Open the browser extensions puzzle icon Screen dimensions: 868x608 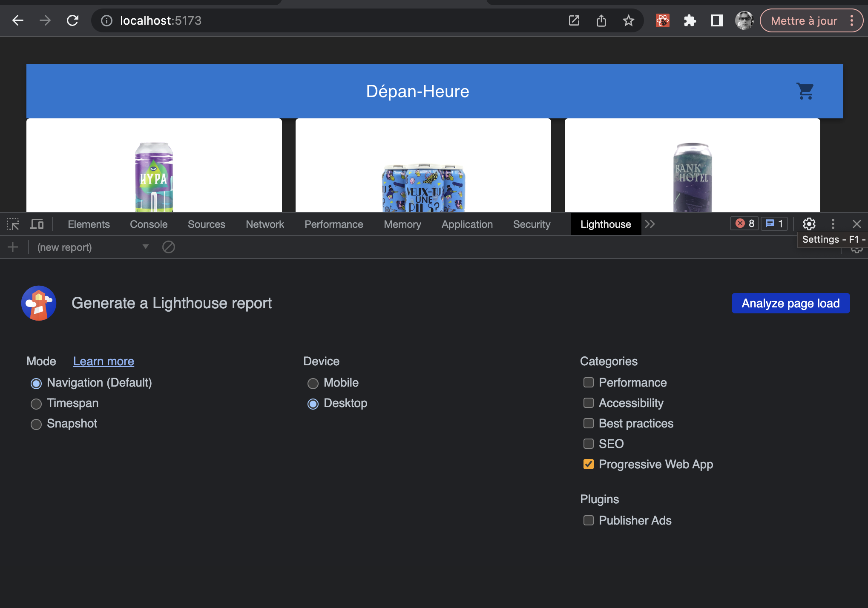pyautogui.click(x=690, y=20)
